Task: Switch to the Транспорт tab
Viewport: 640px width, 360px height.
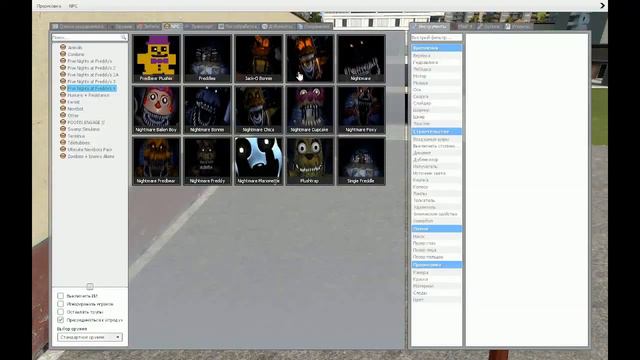Action: click(199, 27)
